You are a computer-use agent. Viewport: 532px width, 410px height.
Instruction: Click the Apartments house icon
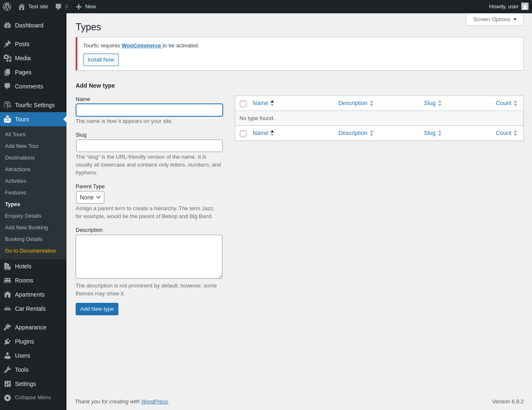[7, 295]
